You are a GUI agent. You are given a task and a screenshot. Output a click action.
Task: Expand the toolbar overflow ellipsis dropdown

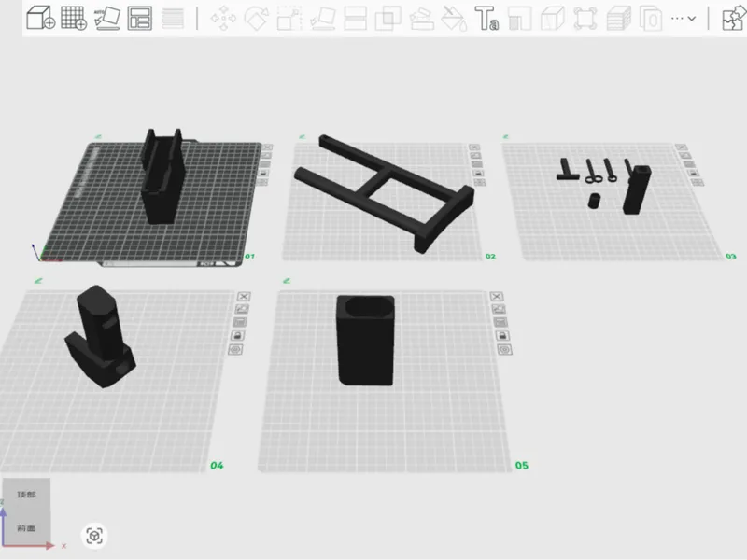point(684,18)
